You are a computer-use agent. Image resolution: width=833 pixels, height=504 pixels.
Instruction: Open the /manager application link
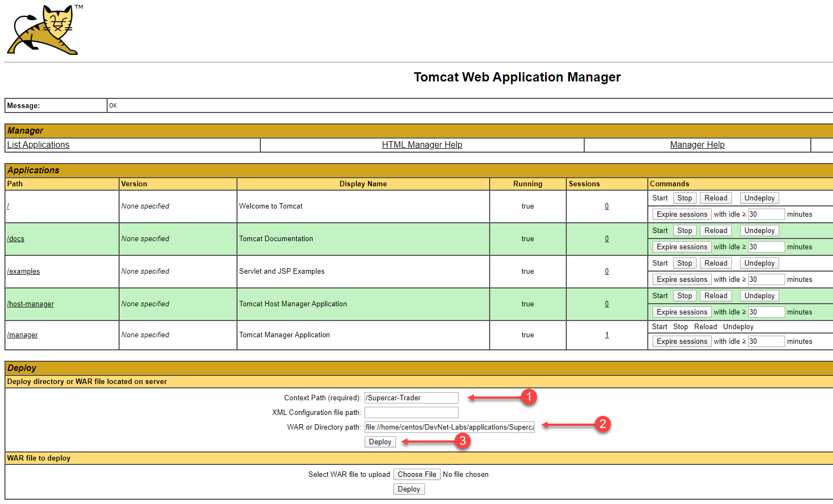[x=22, y=335]
